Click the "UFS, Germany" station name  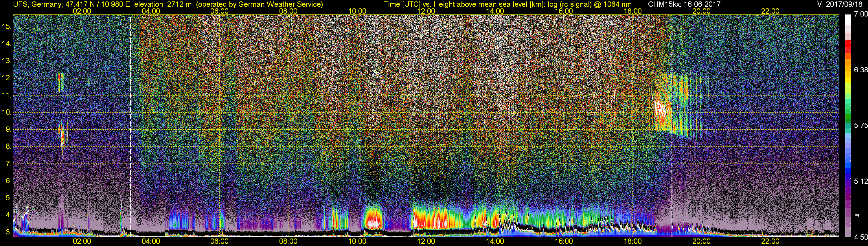coord(37,4)
